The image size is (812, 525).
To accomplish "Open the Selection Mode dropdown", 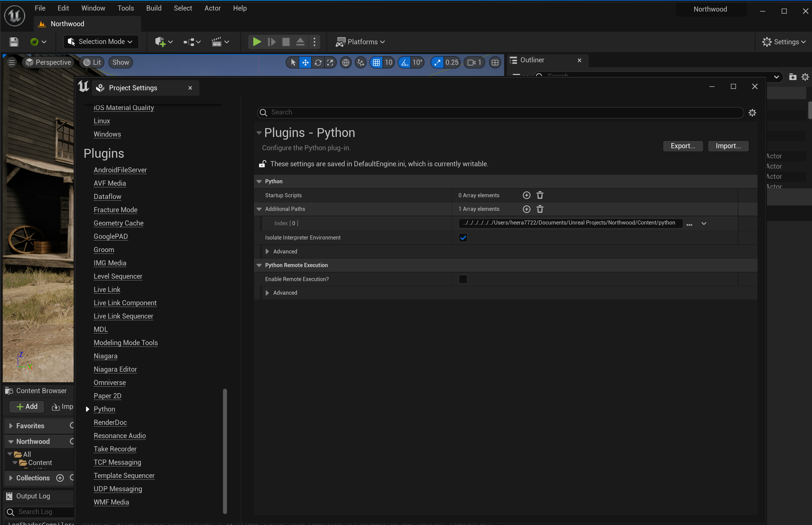I will pos(101,42).
